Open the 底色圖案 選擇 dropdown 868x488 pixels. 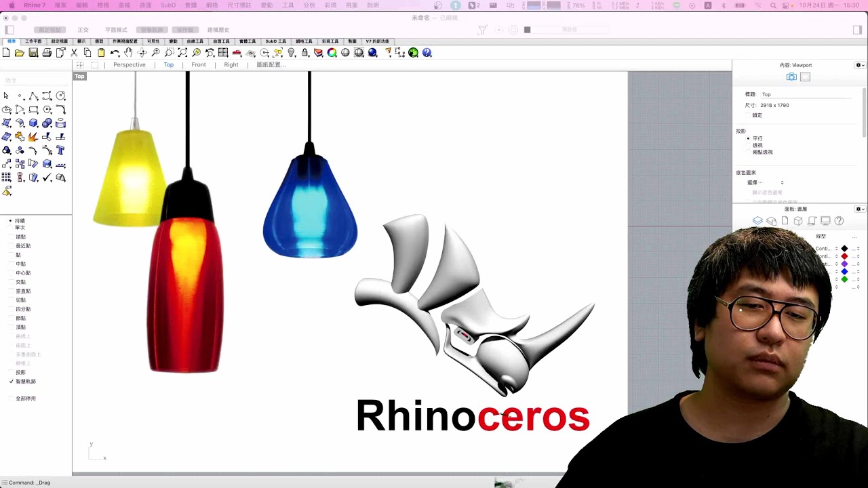[766, 182]
